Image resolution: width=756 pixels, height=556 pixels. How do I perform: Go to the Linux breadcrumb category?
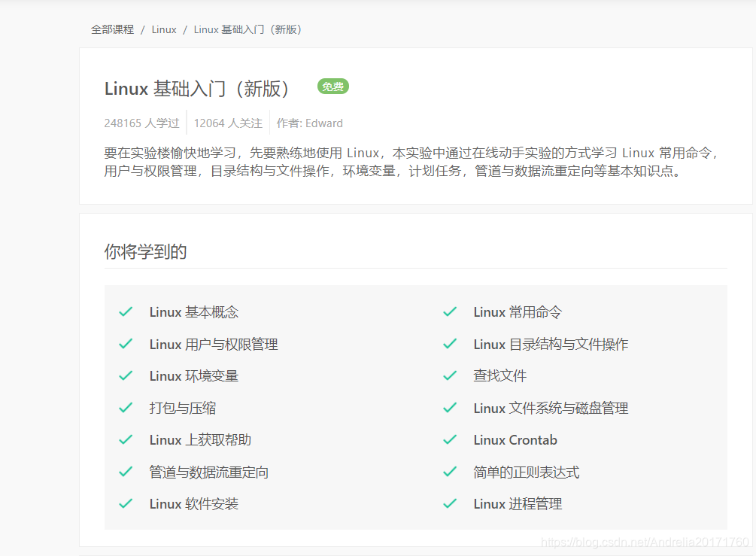(164, 29)
